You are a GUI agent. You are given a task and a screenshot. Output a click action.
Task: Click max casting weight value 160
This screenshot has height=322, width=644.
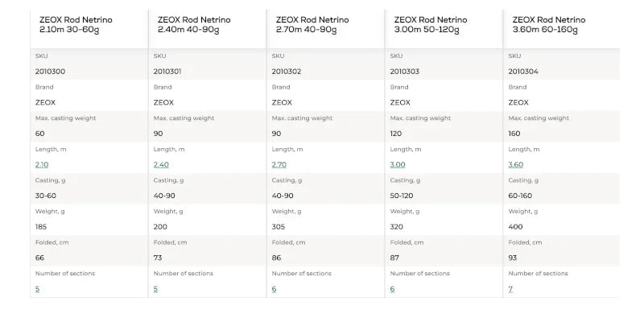(x=514, y=134)
